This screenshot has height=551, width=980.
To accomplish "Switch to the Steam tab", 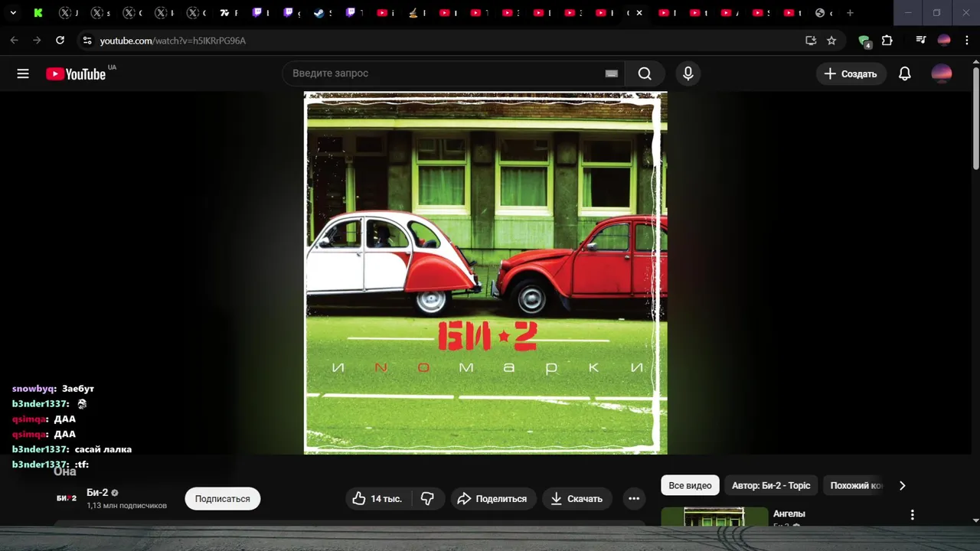I will click(x=318, y=13).
